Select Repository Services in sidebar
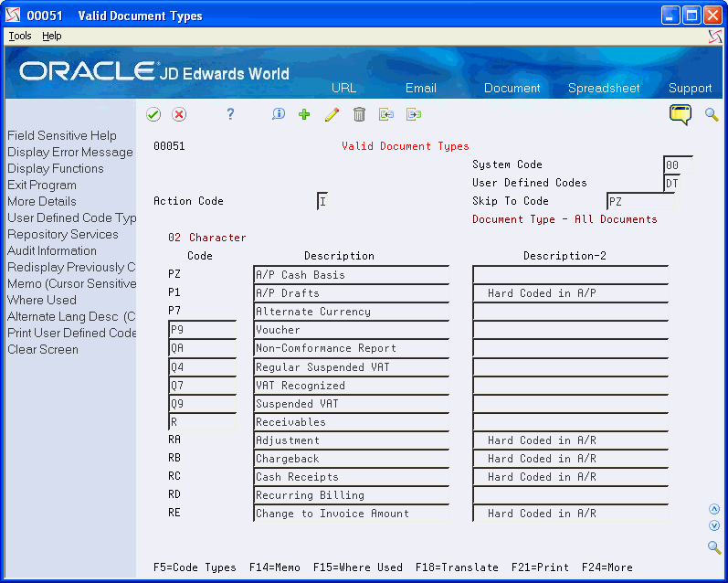 [63, 234]
